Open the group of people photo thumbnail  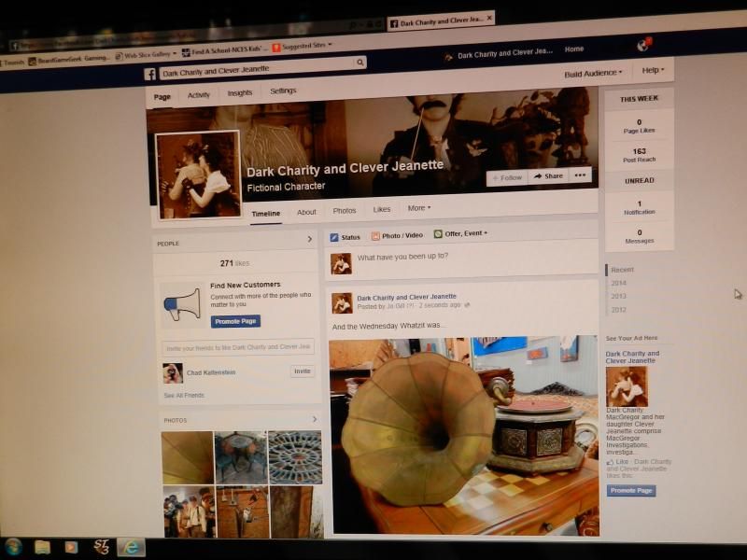(190, 511)
